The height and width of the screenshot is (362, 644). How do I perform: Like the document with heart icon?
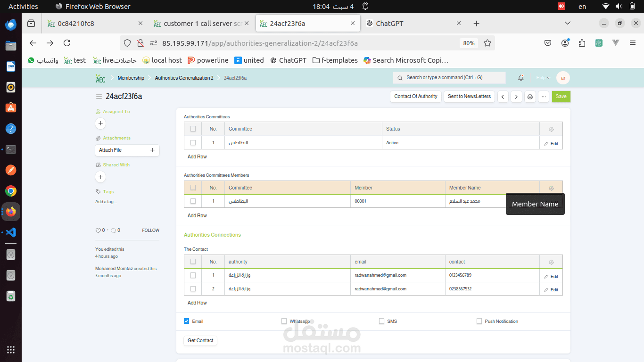98,230
